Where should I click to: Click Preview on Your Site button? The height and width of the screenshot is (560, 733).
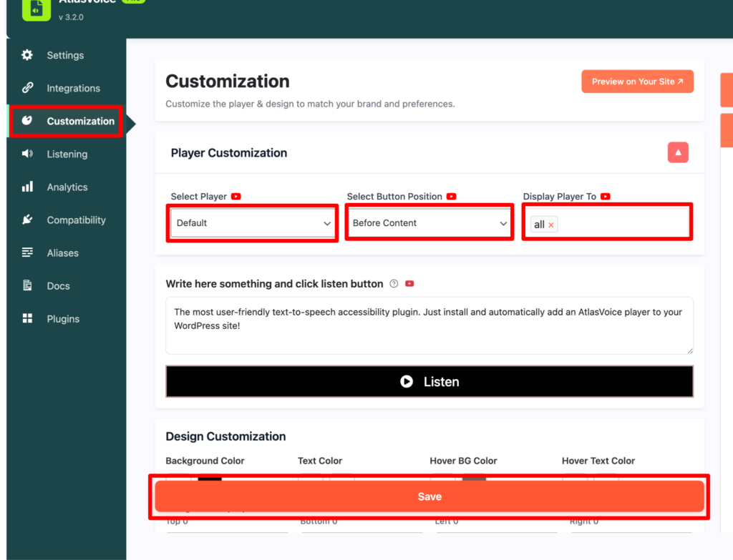click(637, 82)
